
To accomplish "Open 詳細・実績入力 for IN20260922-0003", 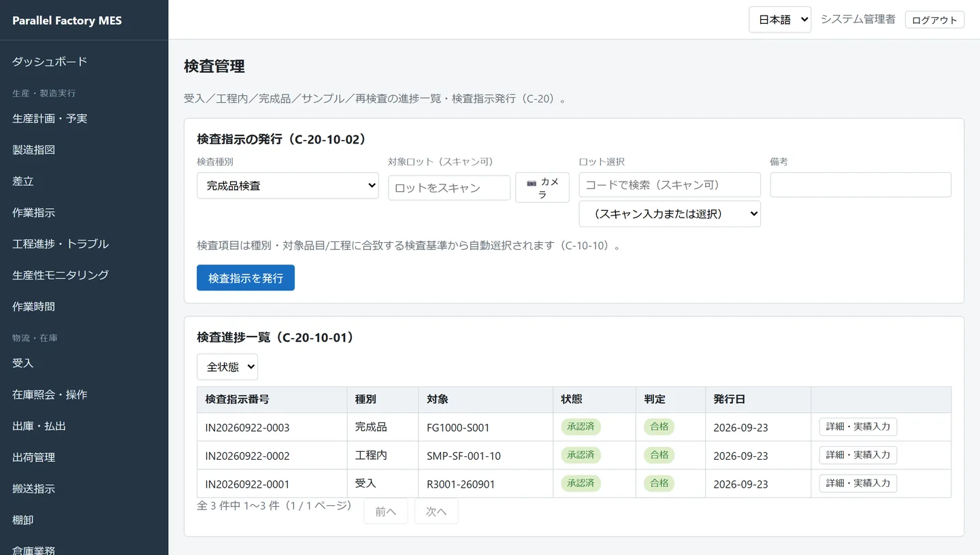I will pos(858,426).
